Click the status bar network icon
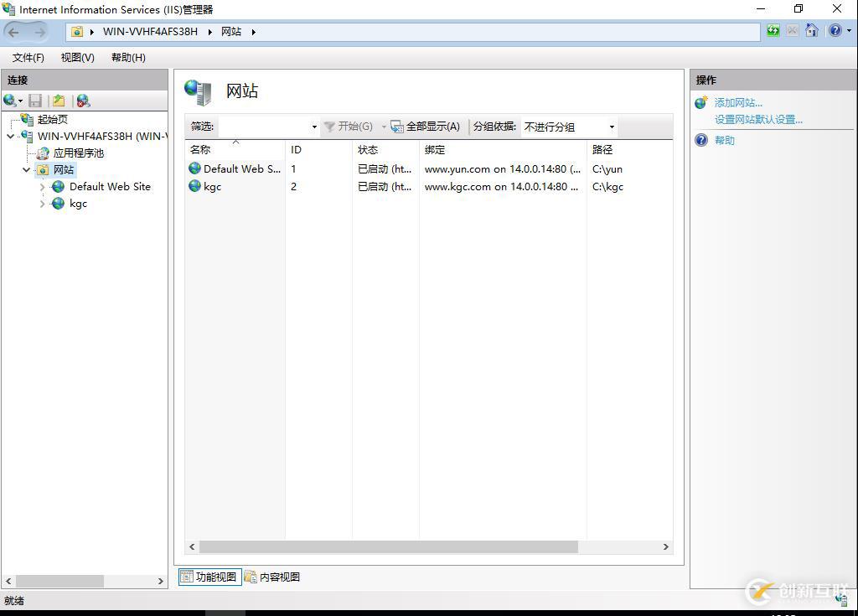The width and height of the screenshot is (858, 616). click(841, 600)
